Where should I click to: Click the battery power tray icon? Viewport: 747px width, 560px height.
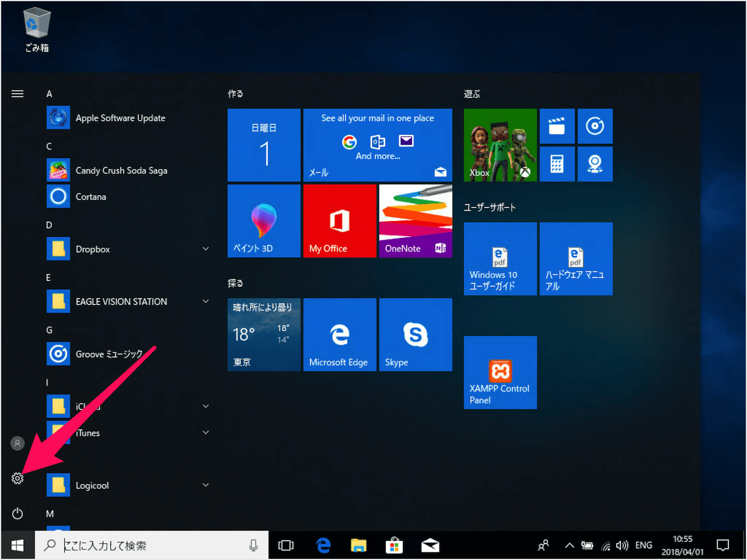click(587, 545)
